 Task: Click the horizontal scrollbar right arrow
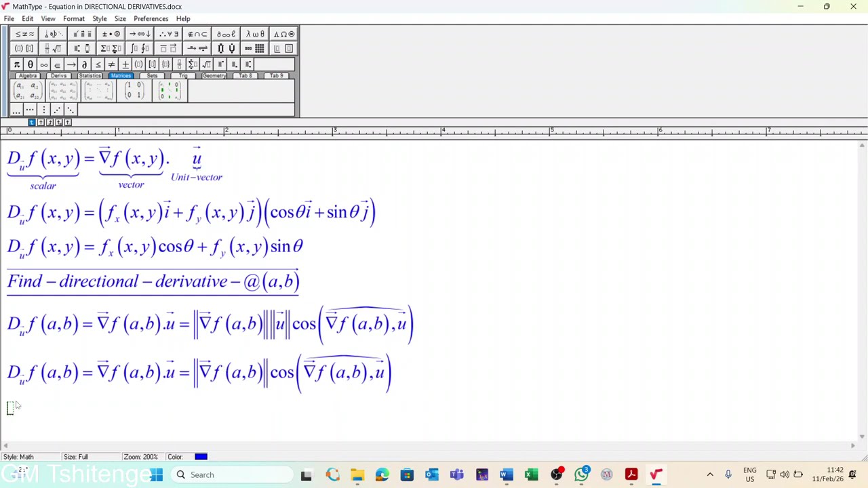click(852, 445)
